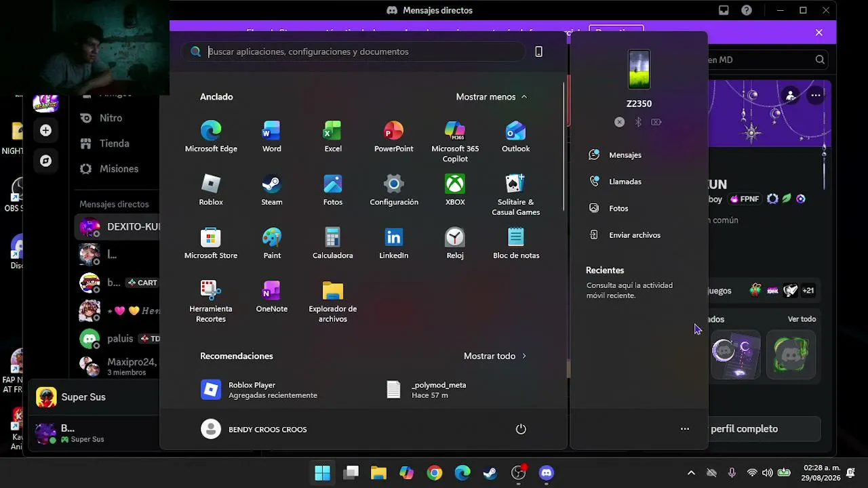Launch the XBOX app
The height and width of the screenshot is (488, 868).
point(455,190)
